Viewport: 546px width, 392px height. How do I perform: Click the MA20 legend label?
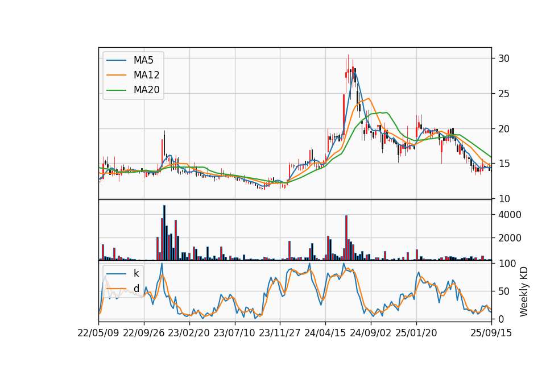point(146,90)
